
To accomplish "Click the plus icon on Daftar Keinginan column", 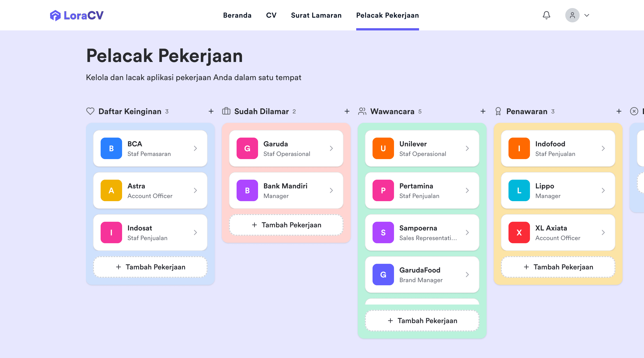I will pos(211,111).
